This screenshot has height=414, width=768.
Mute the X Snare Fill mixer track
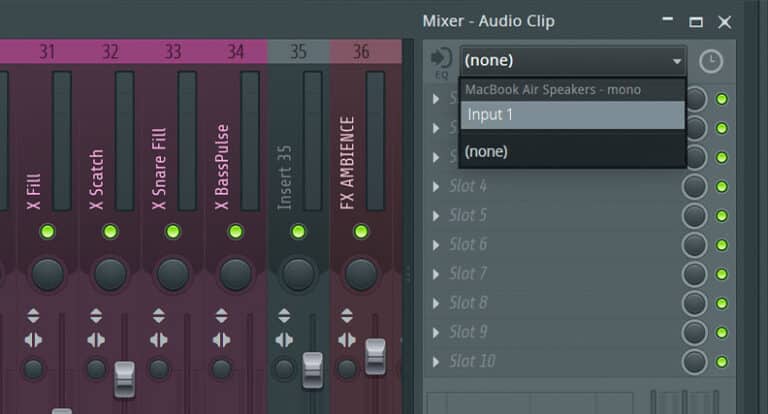(173, 231)
